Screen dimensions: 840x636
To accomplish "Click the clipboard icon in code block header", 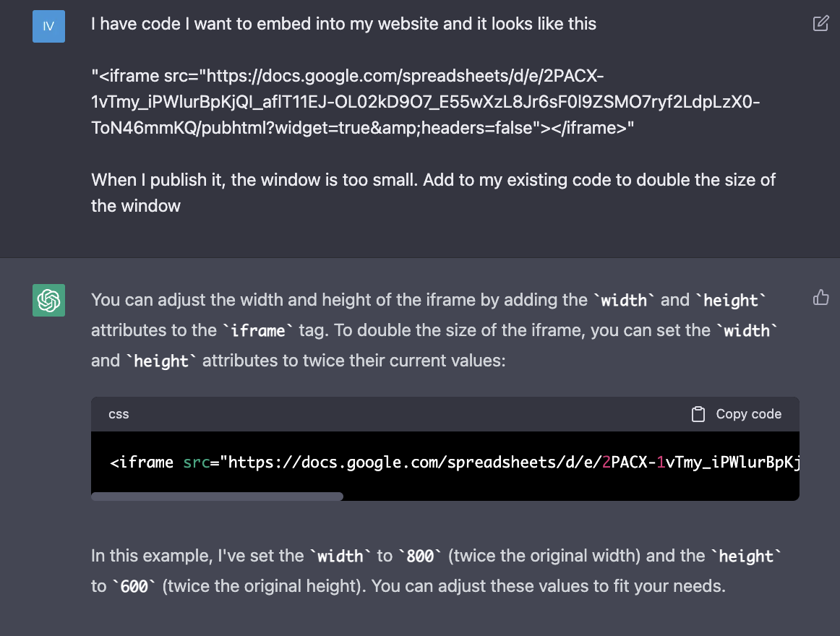I will (x=698, y=414).
